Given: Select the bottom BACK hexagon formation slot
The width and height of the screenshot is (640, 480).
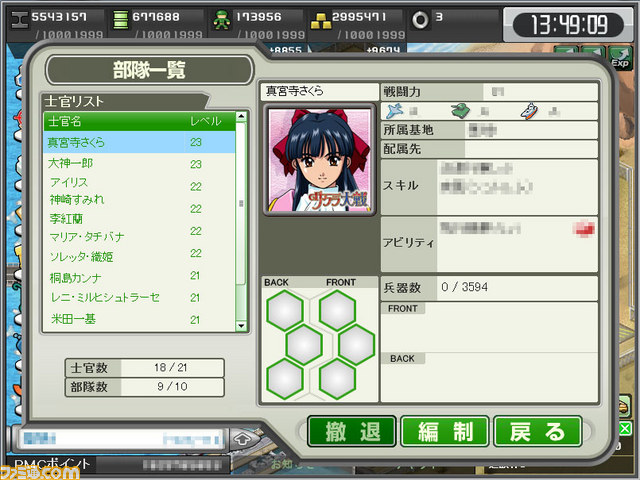Looking at the screenshot, I should [284, 379].
